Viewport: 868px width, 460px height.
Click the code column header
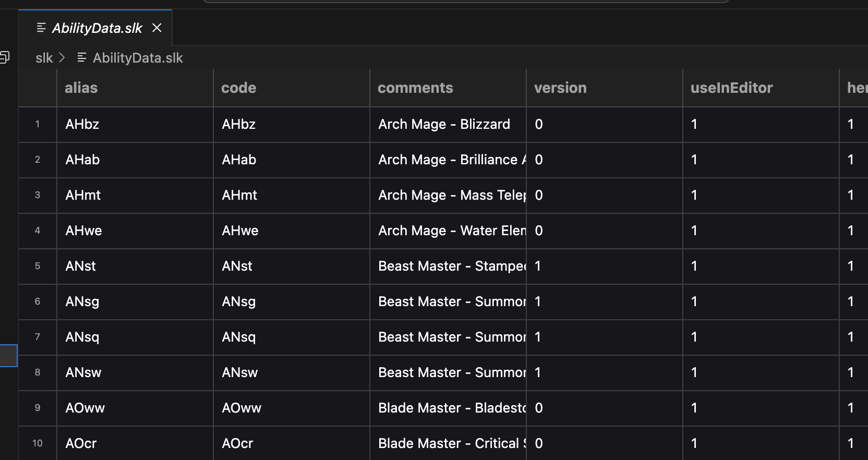[292, 88]
